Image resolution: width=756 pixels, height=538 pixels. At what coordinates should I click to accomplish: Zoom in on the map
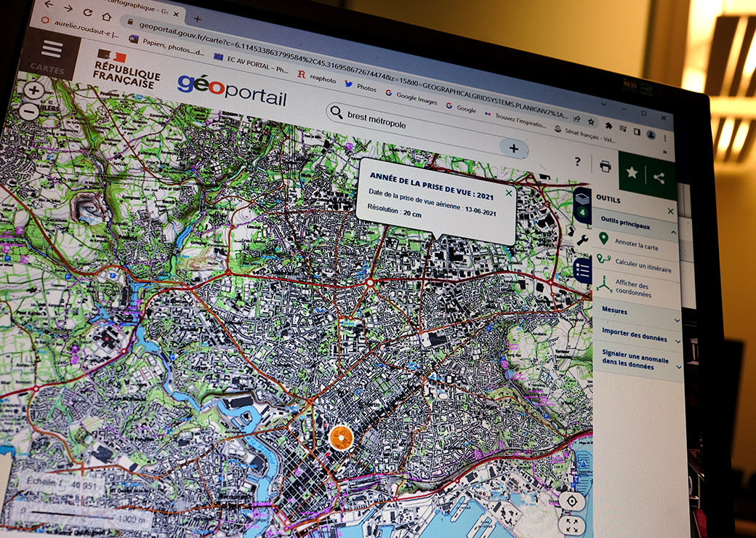pyautogui.click(x=33, y=89)
